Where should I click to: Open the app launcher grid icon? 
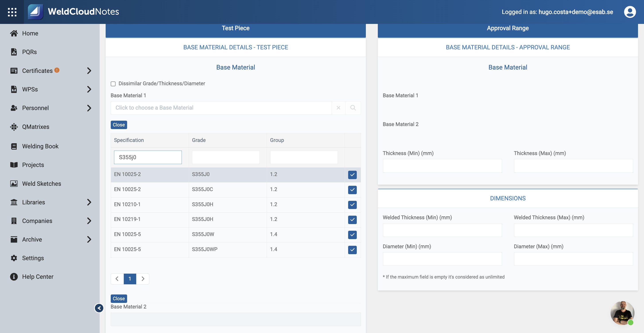tap(12, 12)
